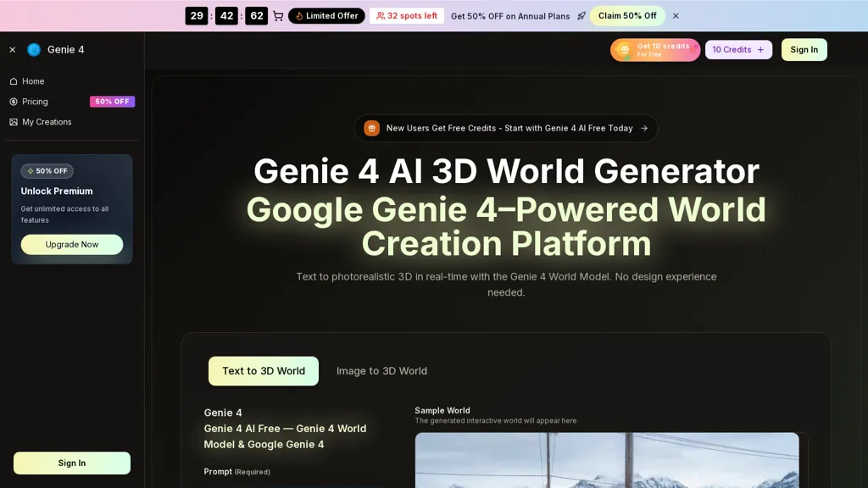The image size is (868, 488).
Task: Click the Genie 4 AI 3D World Generator heading
Action: pyautogui.click(x=506, y=171)
